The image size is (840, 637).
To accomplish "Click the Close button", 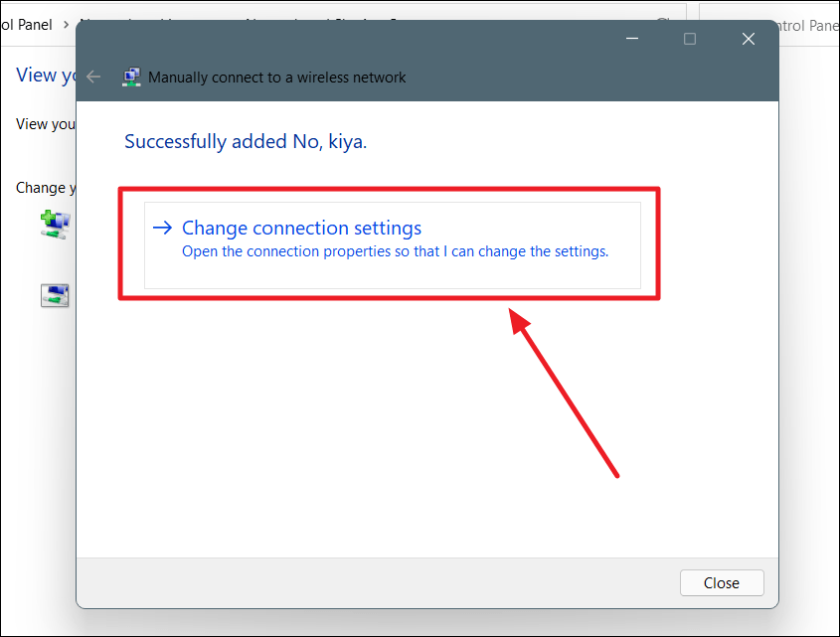I will point(722,582).
